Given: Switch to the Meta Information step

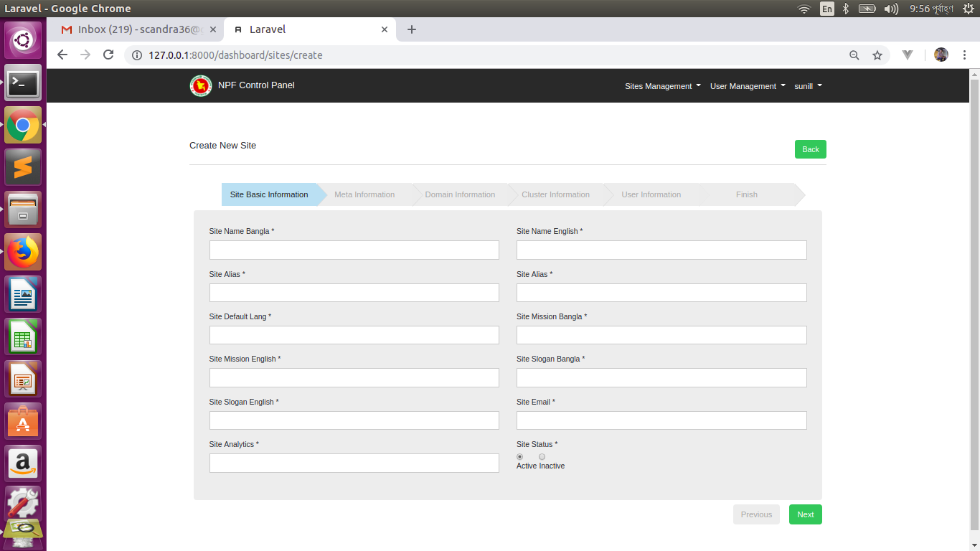Looking at the screenshot, I should point(364,194).
